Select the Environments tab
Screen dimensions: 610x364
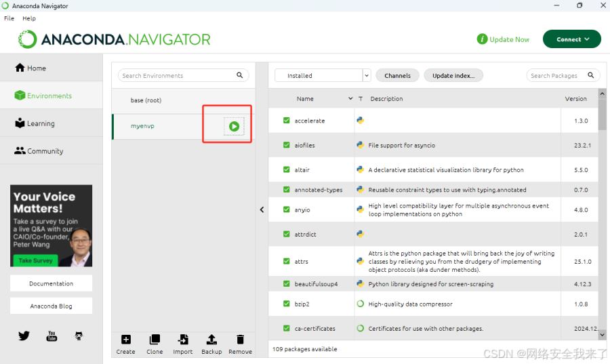[52, 96]
